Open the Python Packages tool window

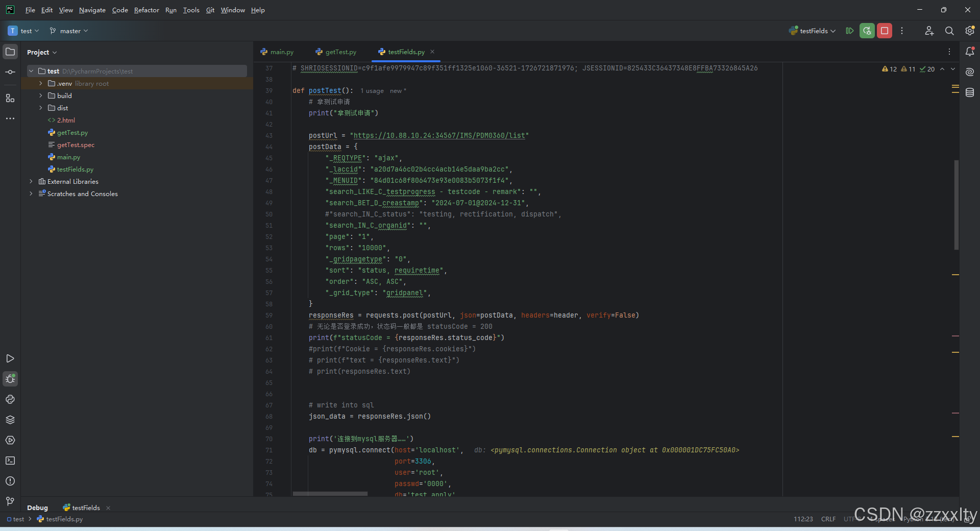[x=10, y=420]
